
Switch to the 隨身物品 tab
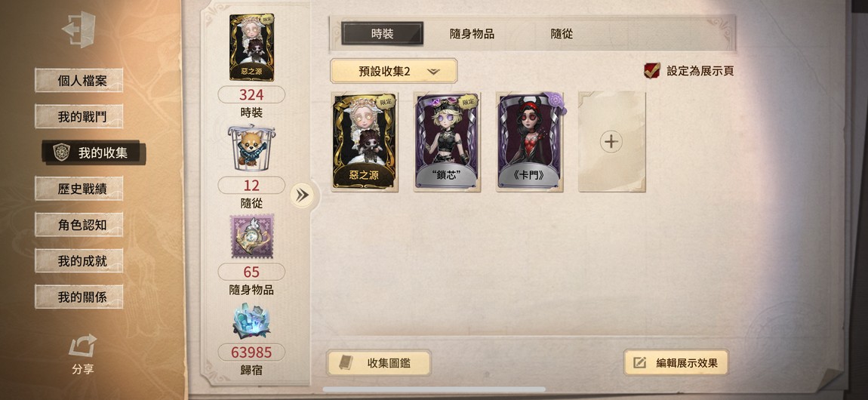[472, 34]
